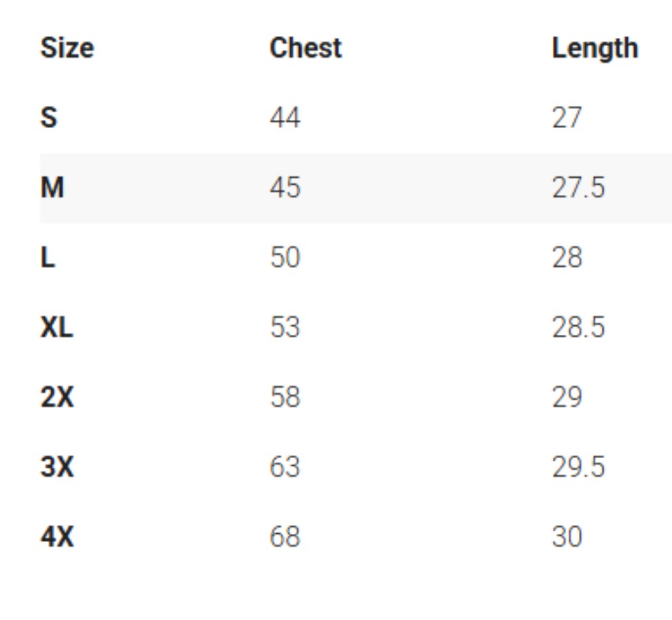Screen dimensions: 672x620
Task: Click the Chest column header
Action: click(x=305, y=48)
